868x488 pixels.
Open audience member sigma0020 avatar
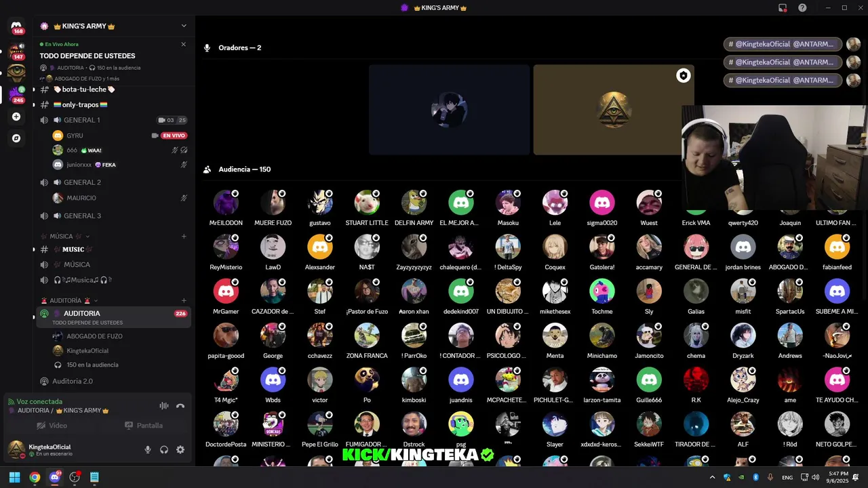[601, 203]
